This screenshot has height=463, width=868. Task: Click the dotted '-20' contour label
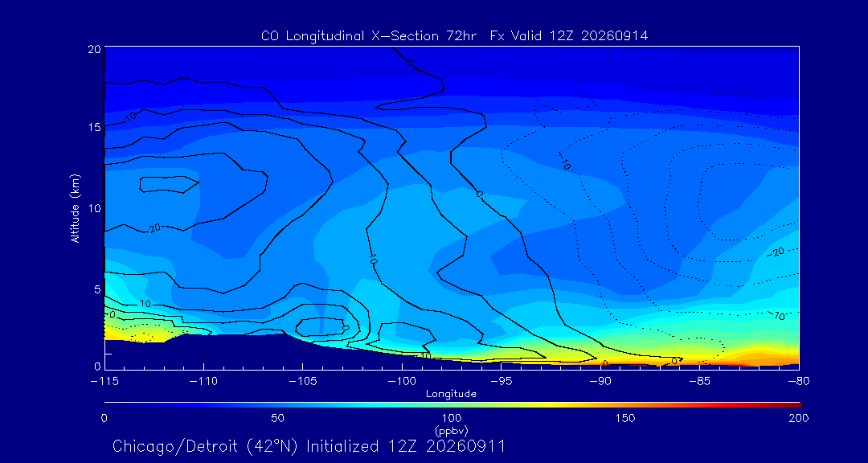[776, 252]
